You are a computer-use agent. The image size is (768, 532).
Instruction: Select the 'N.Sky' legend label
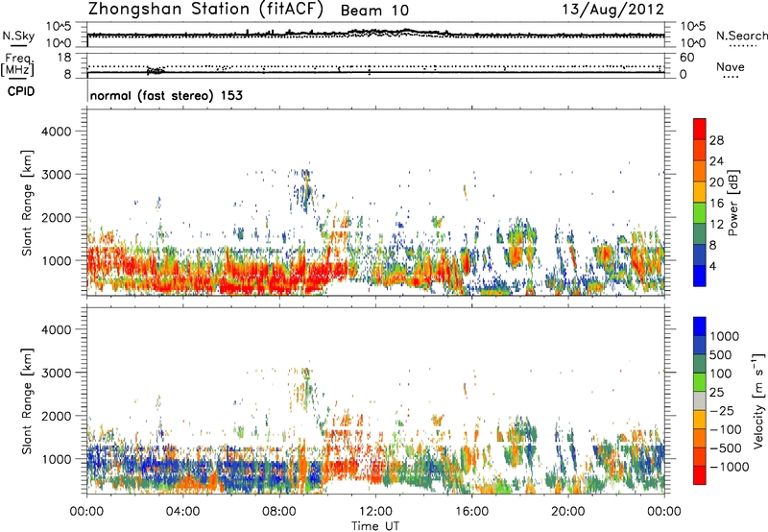[x=18, y=36]
